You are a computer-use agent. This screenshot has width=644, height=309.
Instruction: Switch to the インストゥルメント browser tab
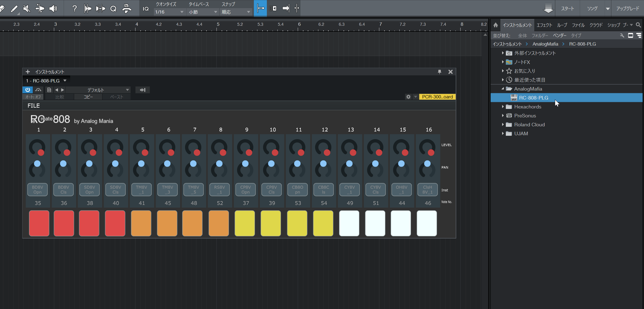(x=517, y=25)
